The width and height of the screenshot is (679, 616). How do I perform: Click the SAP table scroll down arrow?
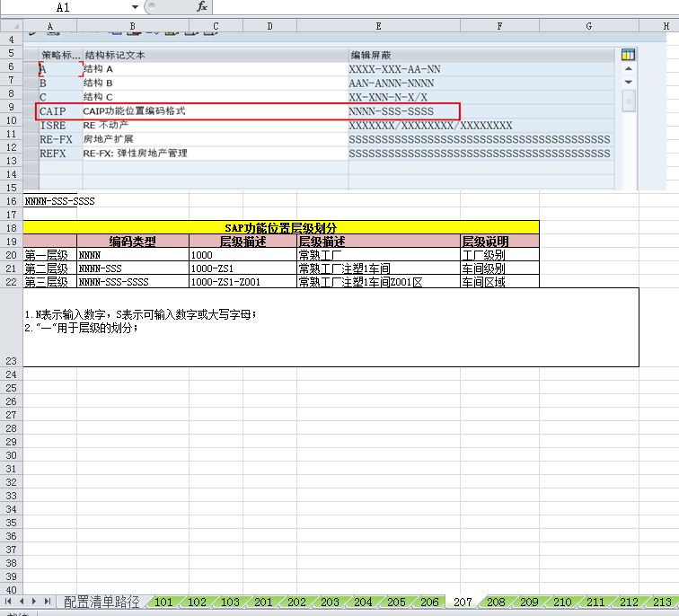(x=629, y=82)
